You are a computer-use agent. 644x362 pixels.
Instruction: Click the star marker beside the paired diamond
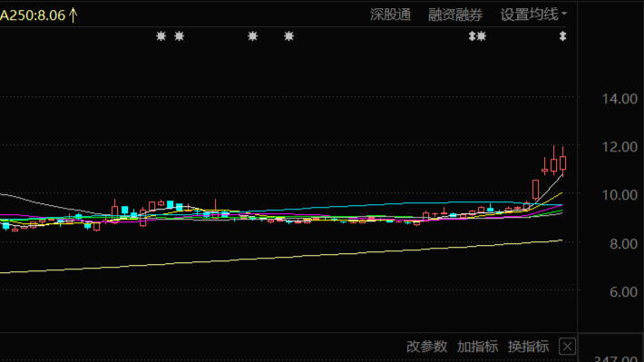pos(482,36)
